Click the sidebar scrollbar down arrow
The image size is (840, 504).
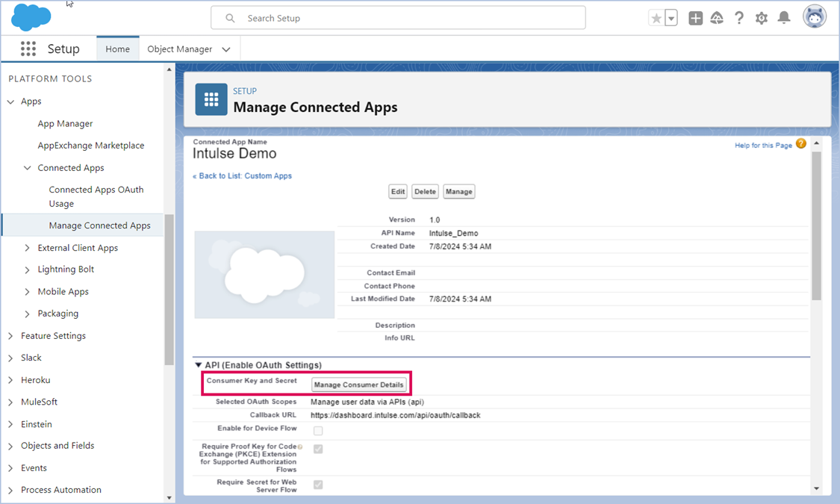[169, 498]
